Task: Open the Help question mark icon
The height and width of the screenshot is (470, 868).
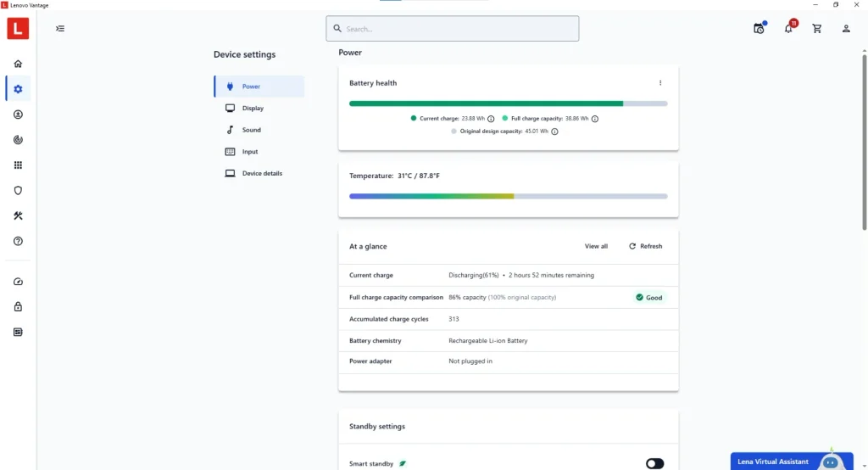Action: point(18,241)
